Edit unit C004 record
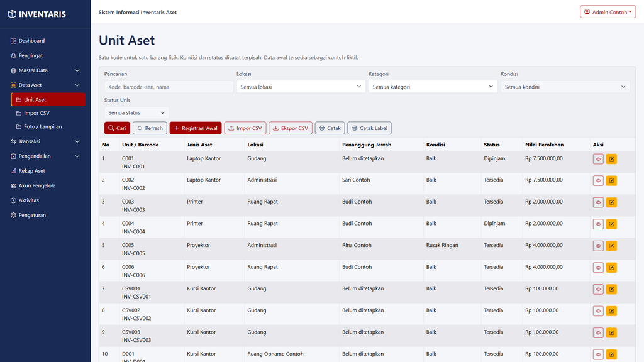Image resolution: width=644 pixels, height=362 pixels. coord(611,224)
